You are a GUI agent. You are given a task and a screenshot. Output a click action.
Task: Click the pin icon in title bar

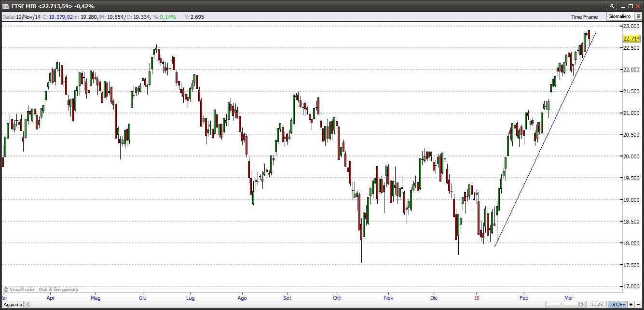pos(612,6)
